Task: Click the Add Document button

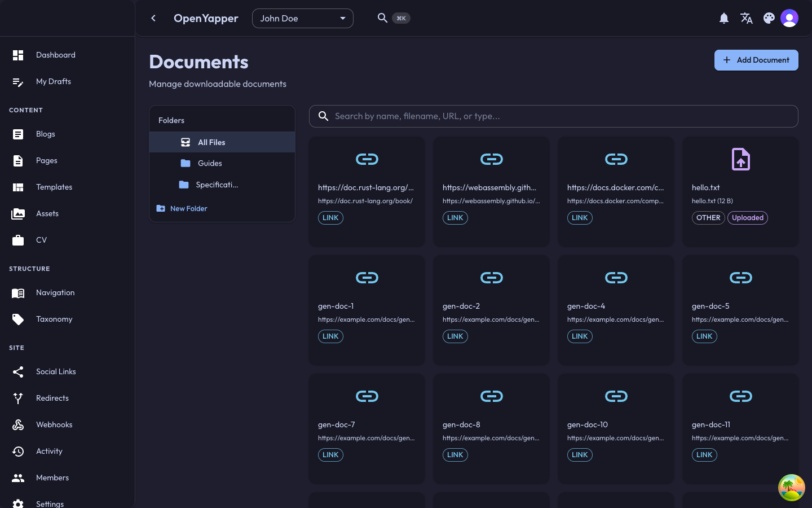Action: 756,60
